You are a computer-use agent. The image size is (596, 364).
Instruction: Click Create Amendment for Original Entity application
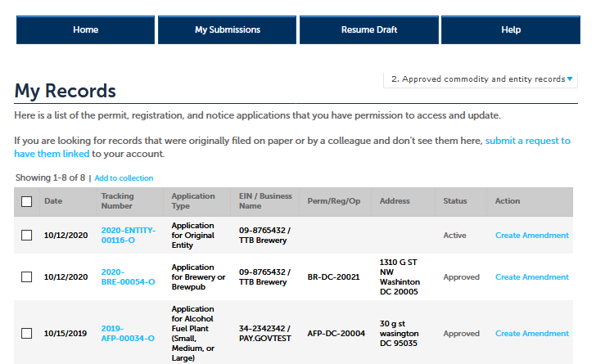[531, 236]
